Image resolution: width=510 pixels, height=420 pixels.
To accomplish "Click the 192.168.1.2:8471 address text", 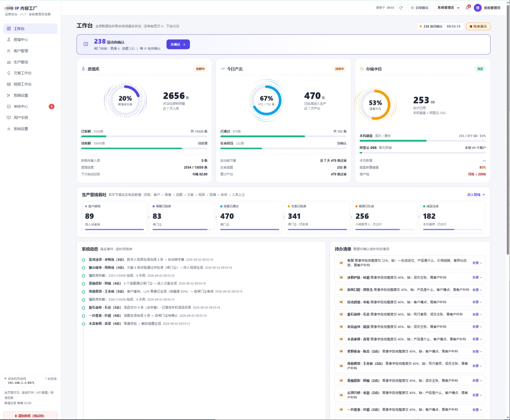I will 21,383.
